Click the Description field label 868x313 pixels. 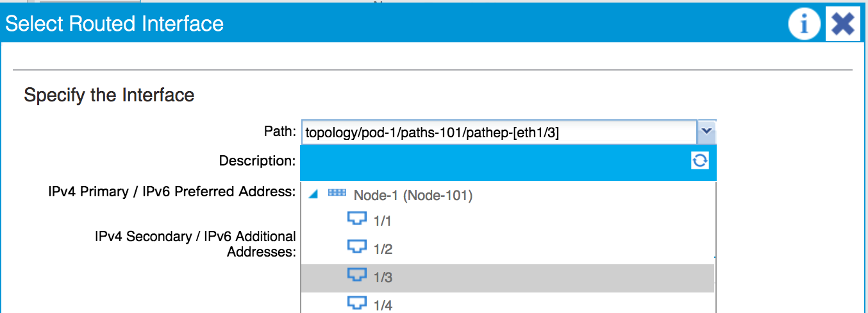[x=257, y=160]
